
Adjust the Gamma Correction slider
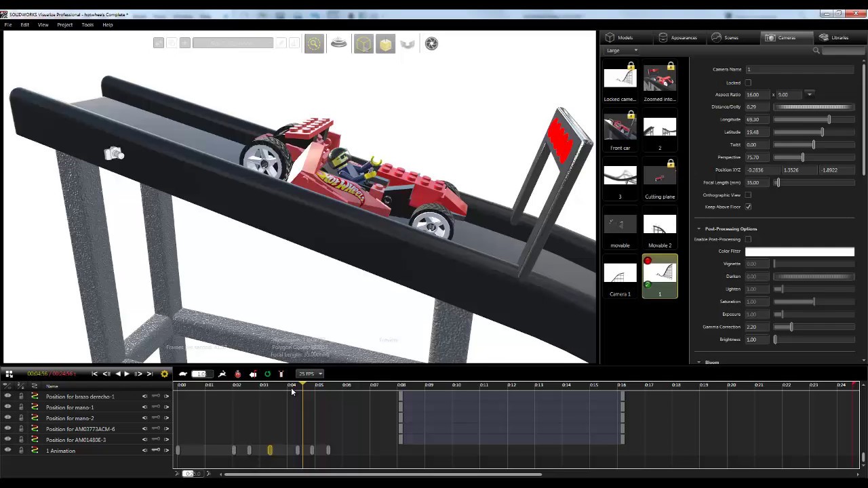(x=814, y=327)
